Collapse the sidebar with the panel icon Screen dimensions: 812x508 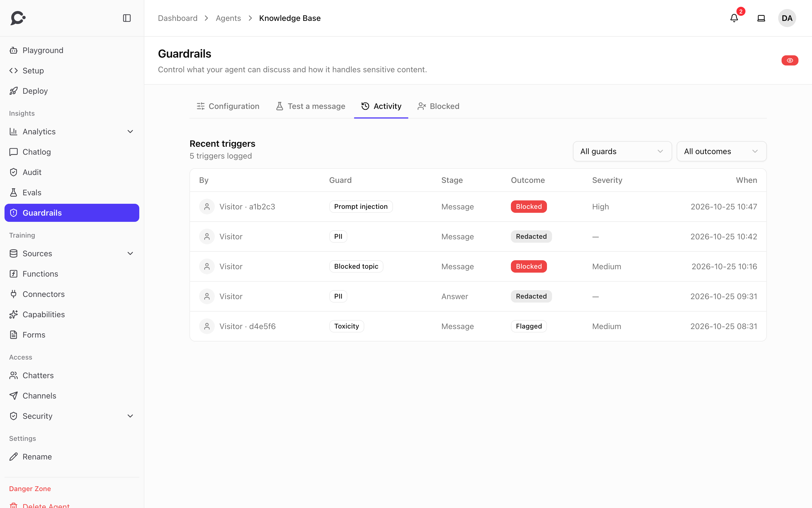pos(127,18)
